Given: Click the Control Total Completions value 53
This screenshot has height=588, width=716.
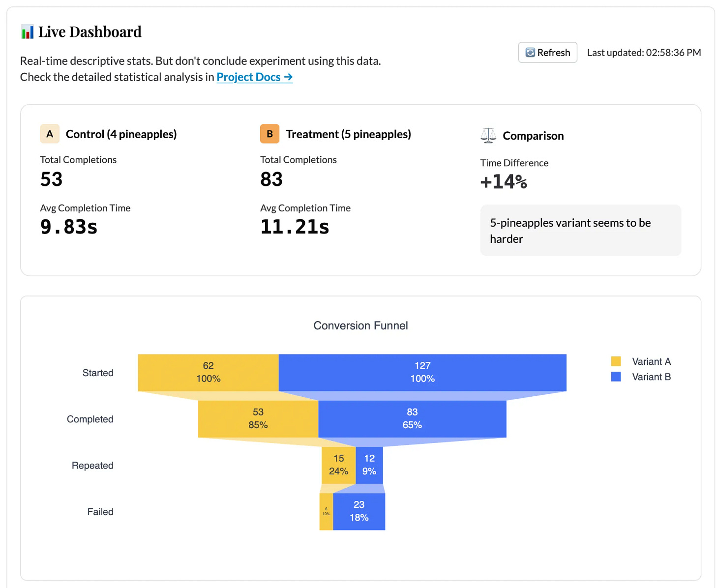Looking at the screenshot, I should click(51, 179).
